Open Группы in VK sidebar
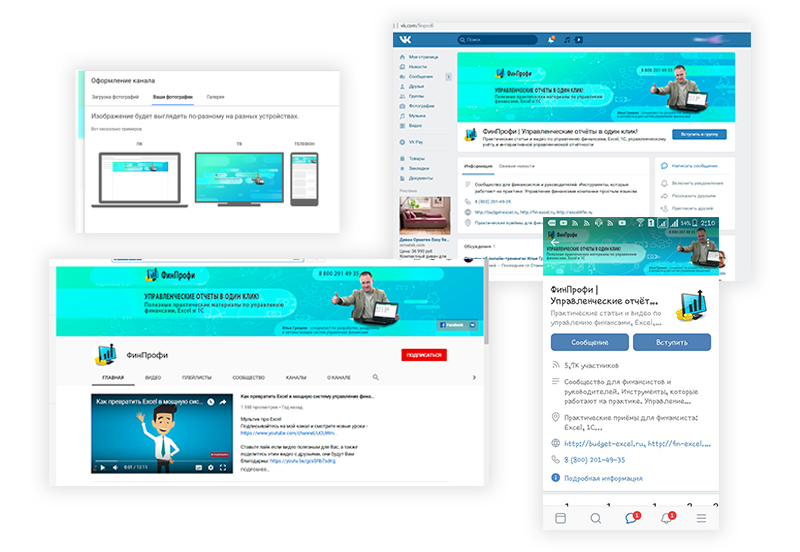 [412, 96]
